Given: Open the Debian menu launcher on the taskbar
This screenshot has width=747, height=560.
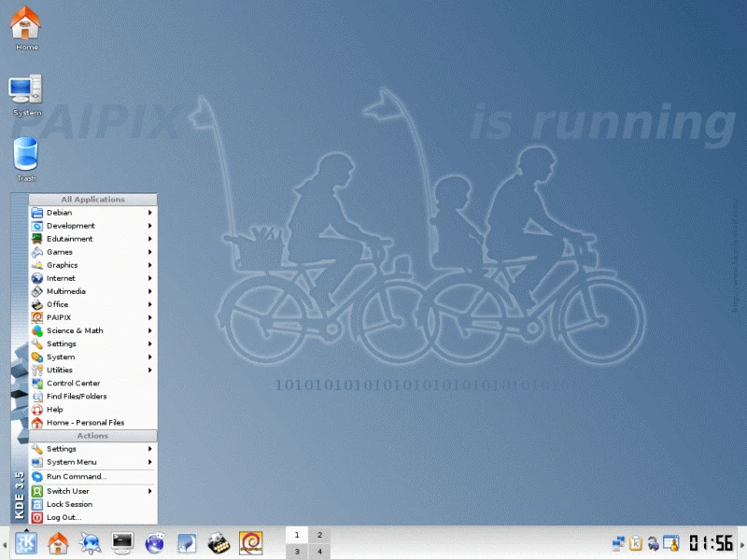Looking at the screenshot, I should click(250, 541).
